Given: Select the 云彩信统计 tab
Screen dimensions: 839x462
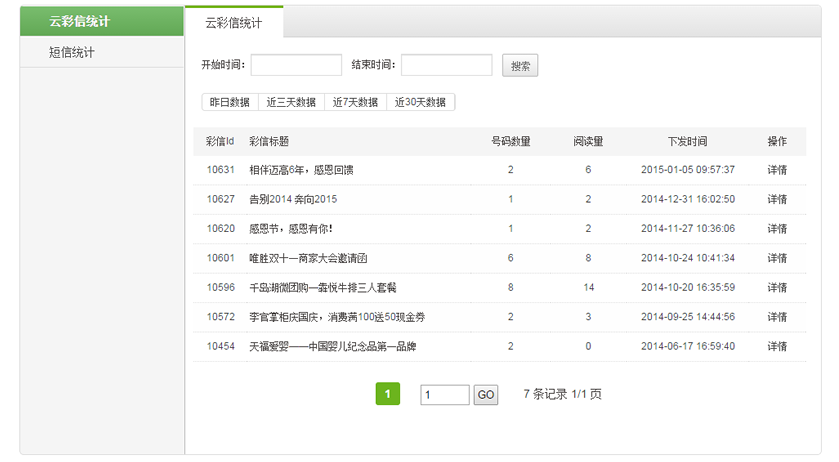Looking at the screenshot, I should pos(234,22).
